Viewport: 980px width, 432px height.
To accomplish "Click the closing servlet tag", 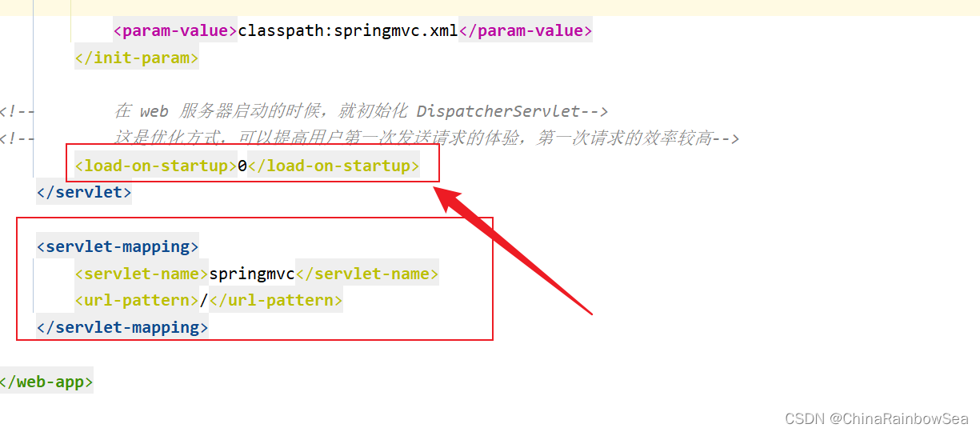I will pos(84,193).
